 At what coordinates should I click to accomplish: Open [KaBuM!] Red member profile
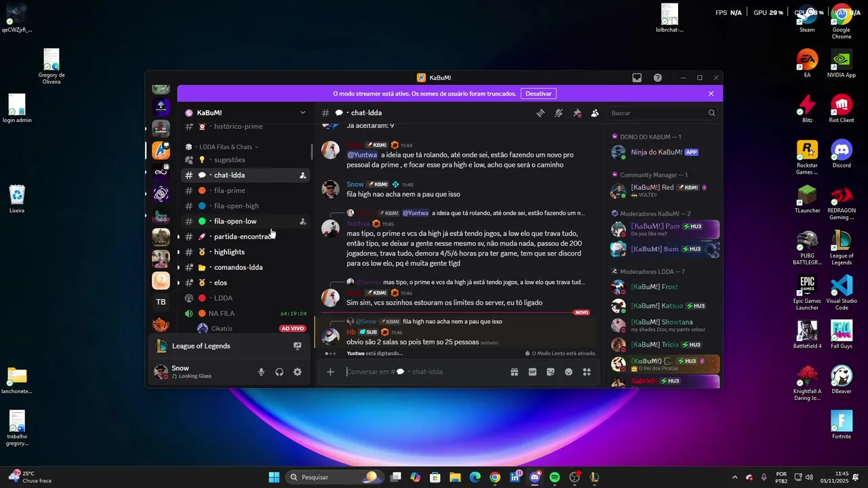tap(664, 190)
